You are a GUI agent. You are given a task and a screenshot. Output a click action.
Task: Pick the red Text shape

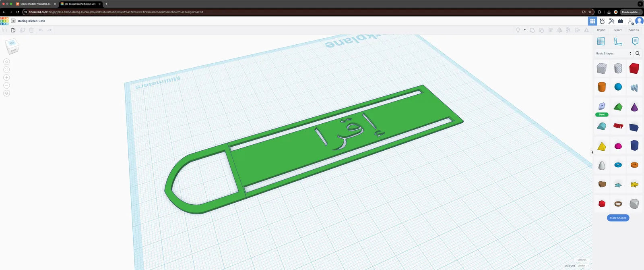point(618,126)
